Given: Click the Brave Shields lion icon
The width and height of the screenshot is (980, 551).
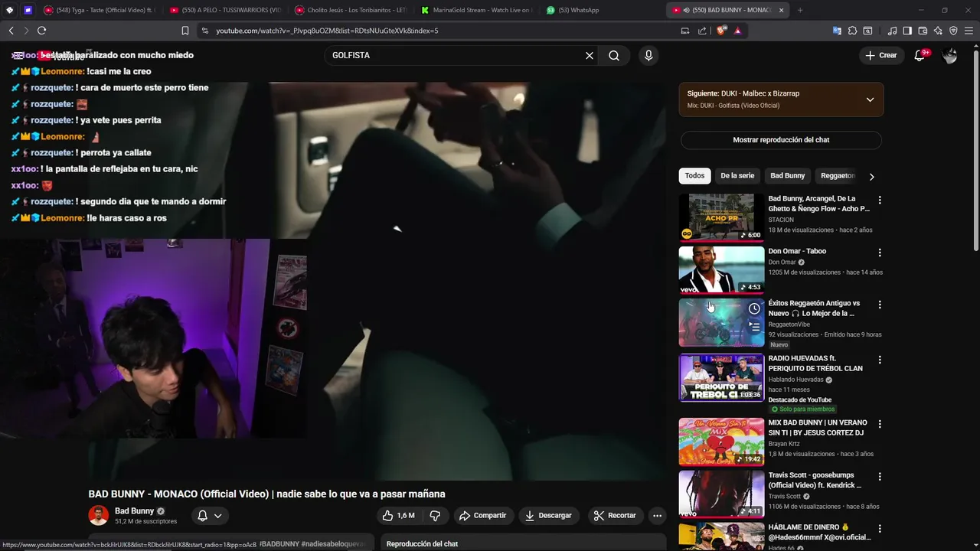Looking at the screenshot, I should pos(720,31).
